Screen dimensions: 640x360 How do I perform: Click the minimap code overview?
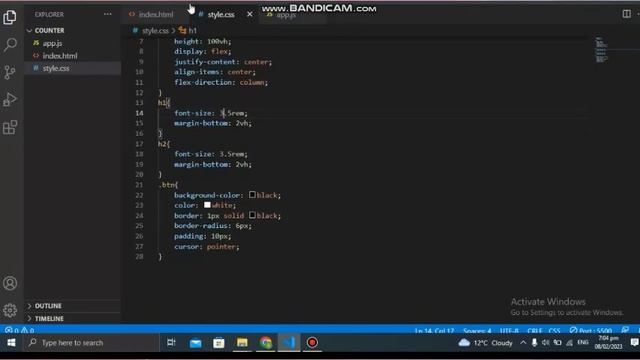601,50
